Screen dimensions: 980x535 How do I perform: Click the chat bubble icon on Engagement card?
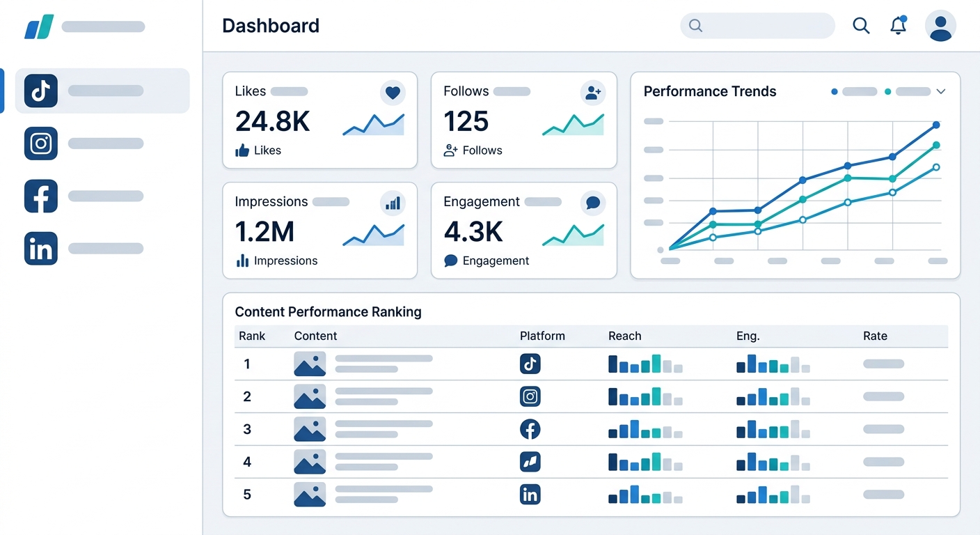593,203
